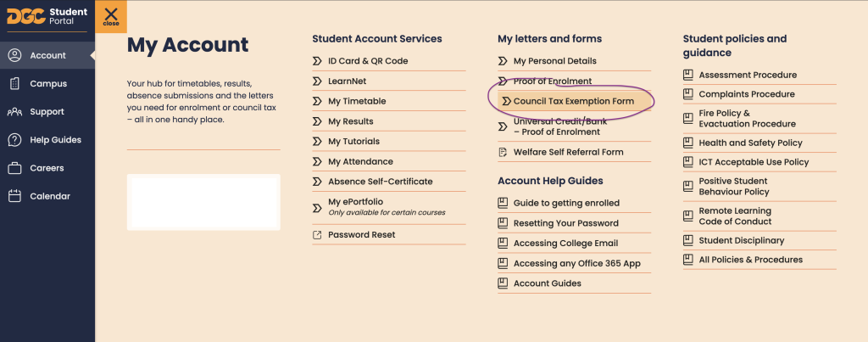Open Resetting Your Password guide
The image size is (868, 342).
565,223
